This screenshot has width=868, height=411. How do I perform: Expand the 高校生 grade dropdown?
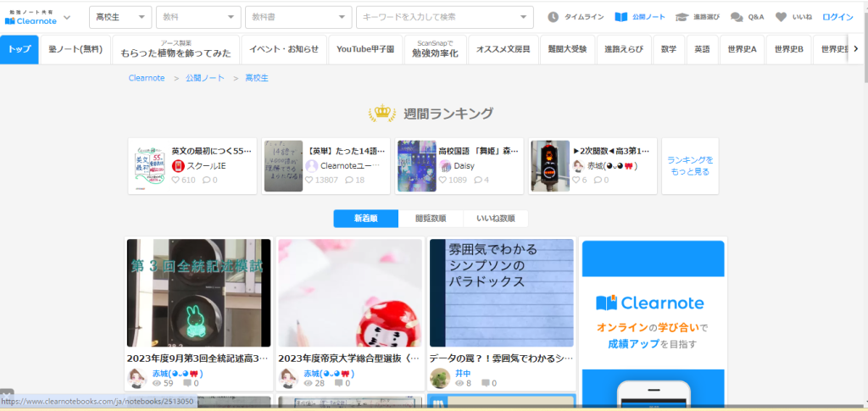[x=120, y=17]
